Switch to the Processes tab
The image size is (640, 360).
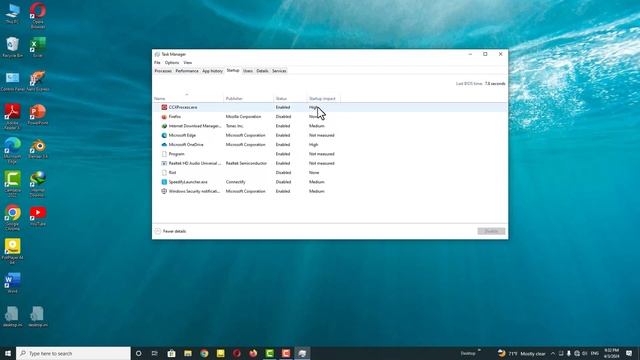pyautogui.click(x=163, y=71)
